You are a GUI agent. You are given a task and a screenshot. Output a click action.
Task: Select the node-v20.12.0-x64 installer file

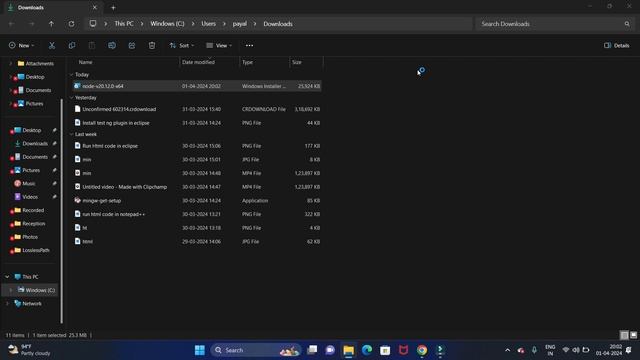197,86
